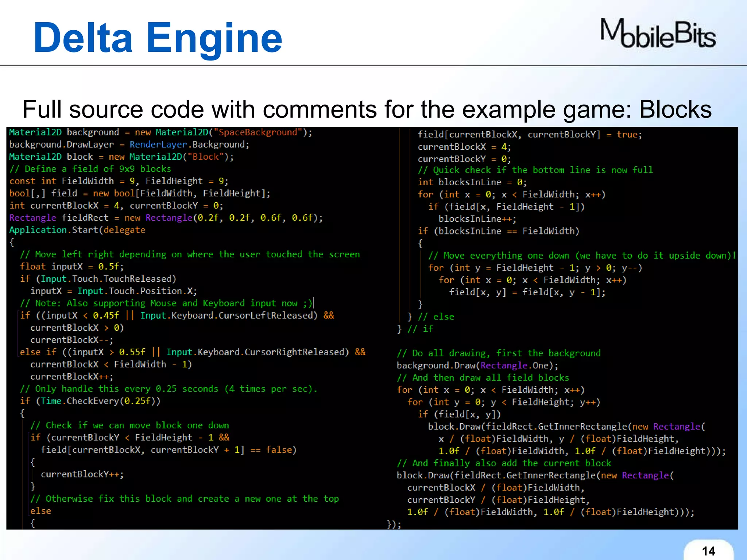747x560 pixels.
Task: Click 'for (int y = FieldHeight - 1; y > 0; y--)' line
Action: coord(535,268)
